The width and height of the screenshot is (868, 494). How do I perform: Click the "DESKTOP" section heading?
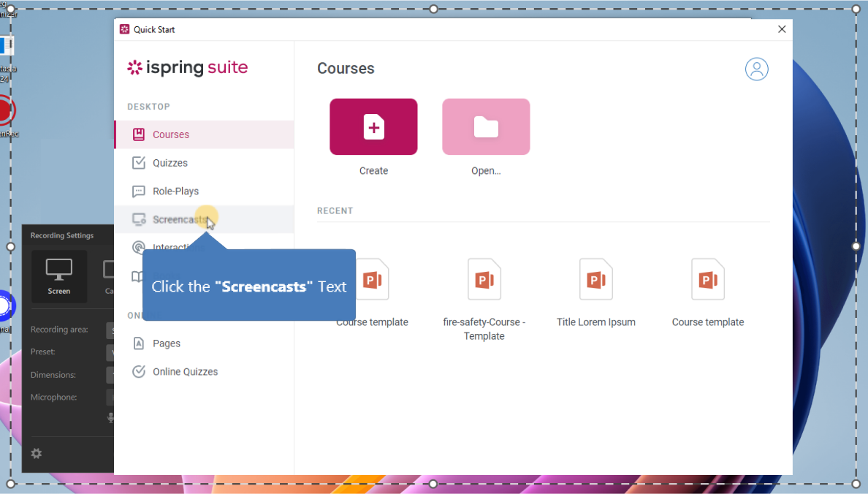148,107
